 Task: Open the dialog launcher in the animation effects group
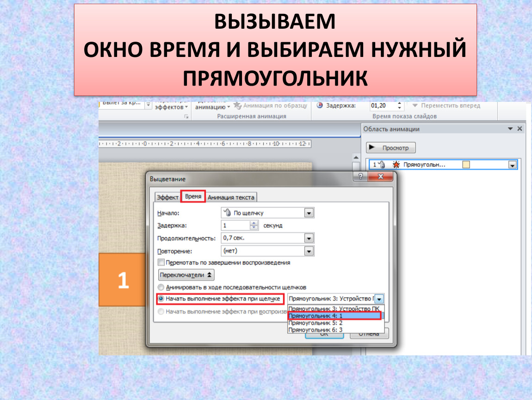[186, 117]
